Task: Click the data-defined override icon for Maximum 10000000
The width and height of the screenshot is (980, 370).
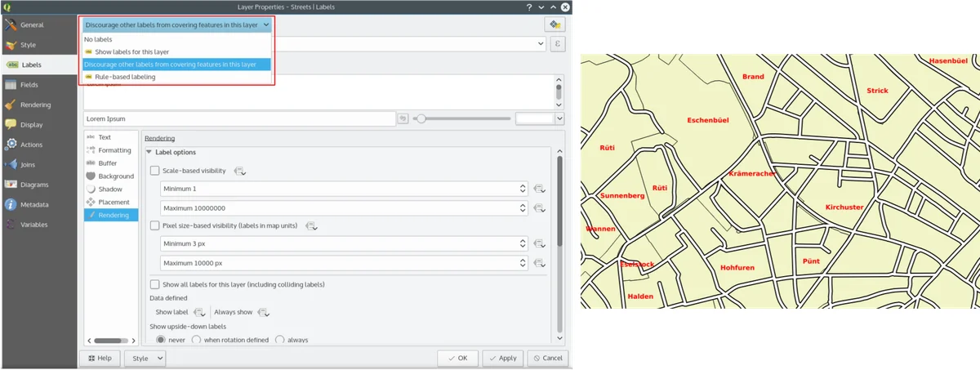Action: tap(540, 208)
